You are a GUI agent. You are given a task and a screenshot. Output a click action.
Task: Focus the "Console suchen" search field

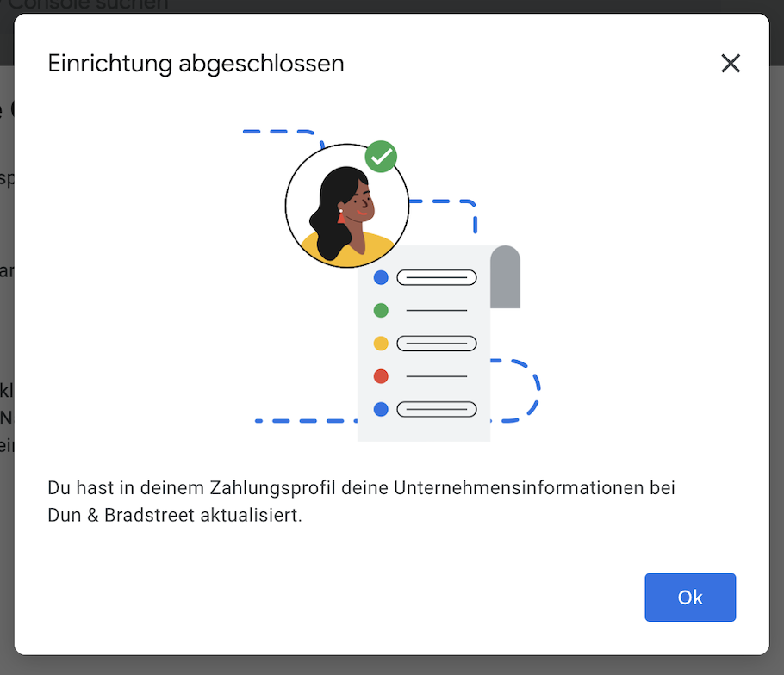[x=86, y=5]
